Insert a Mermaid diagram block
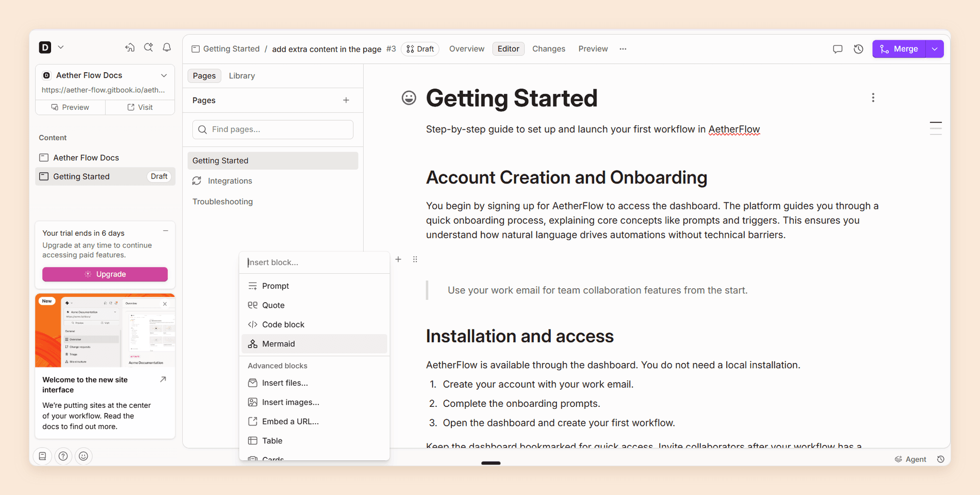This screenshot has height=495, width=980. [314, 344]
